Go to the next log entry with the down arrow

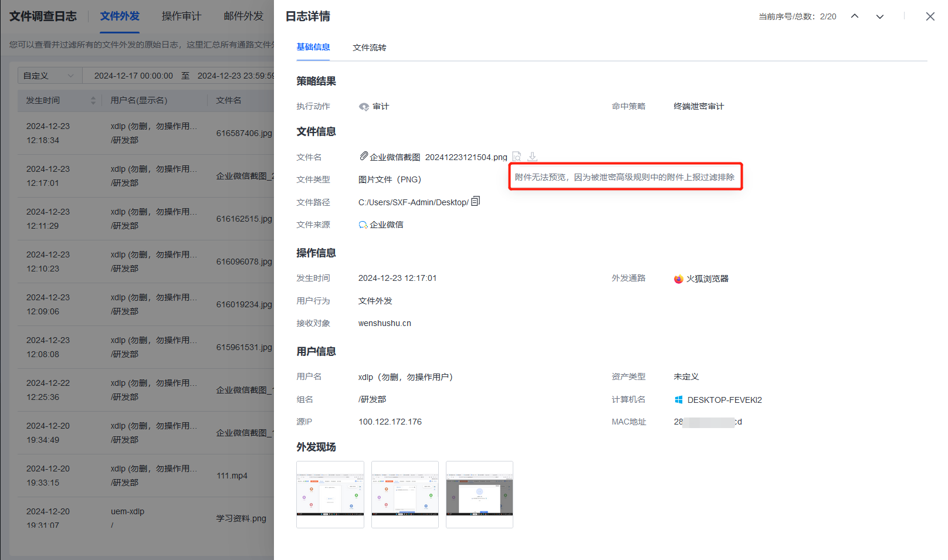point(879,16)
